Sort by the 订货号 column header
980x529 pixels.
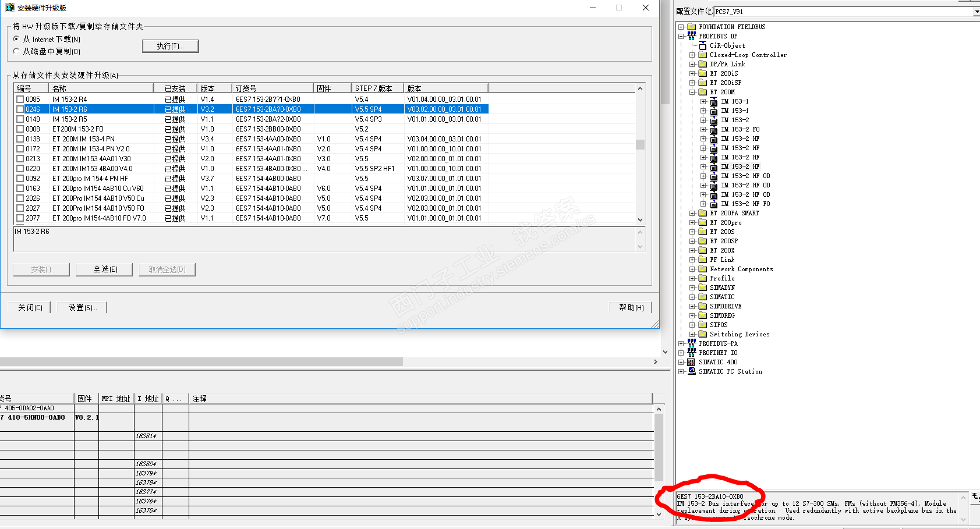pos(273,88)
